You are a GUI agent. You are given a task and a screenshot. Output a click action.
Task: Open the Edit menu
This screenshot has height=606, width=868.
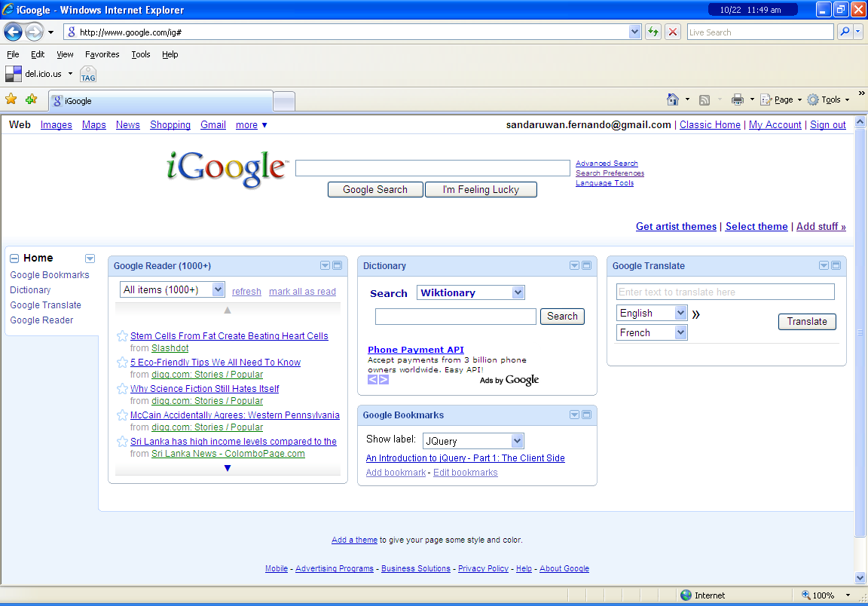tap(38, 54)
